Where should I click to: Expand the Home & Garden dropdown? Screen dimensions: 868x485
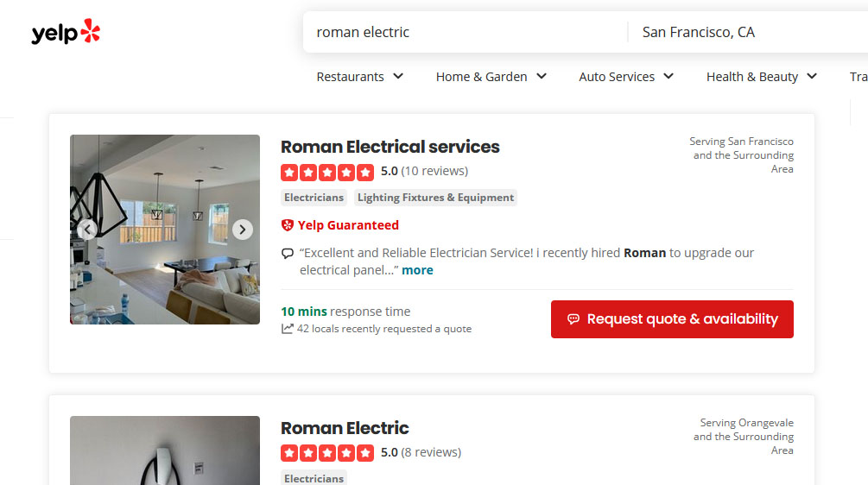491,77
